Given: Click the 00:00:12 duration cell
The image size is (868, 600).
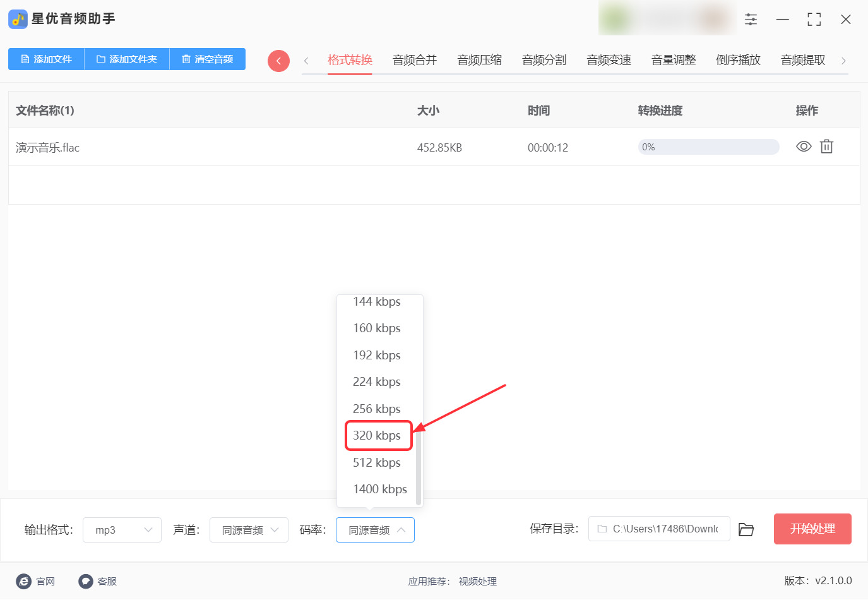Looking at the screenshot, I should [x=548, y=148].
